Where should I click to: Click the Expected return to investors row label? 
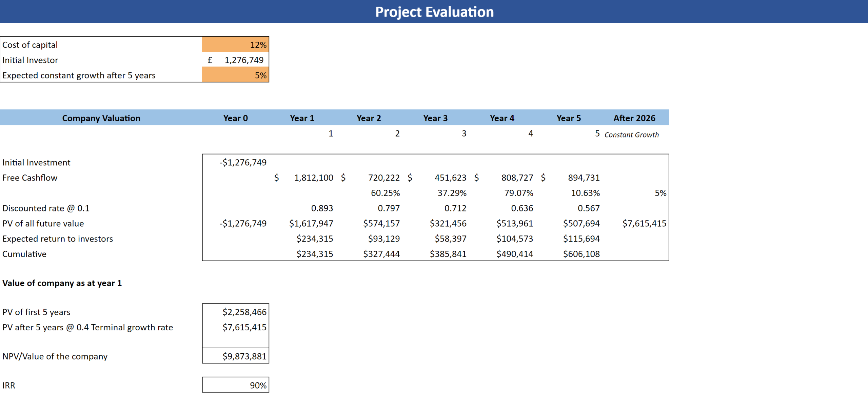58,239
